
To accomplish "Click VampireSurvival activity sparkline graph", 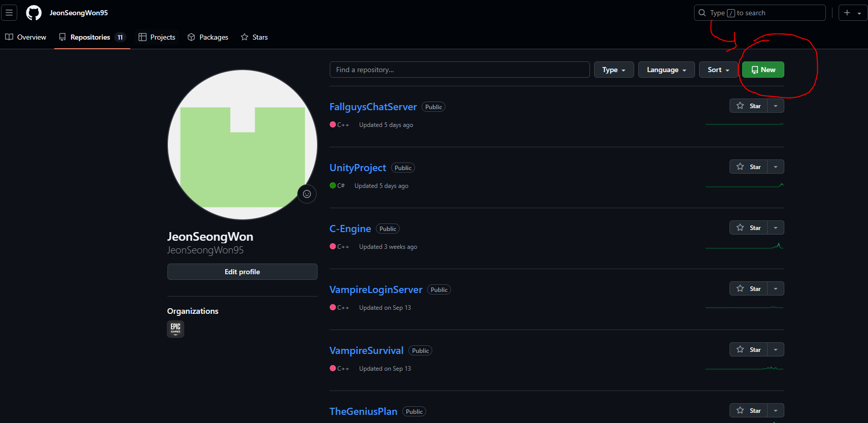I will pyautogui.click(x=744, y=368).
